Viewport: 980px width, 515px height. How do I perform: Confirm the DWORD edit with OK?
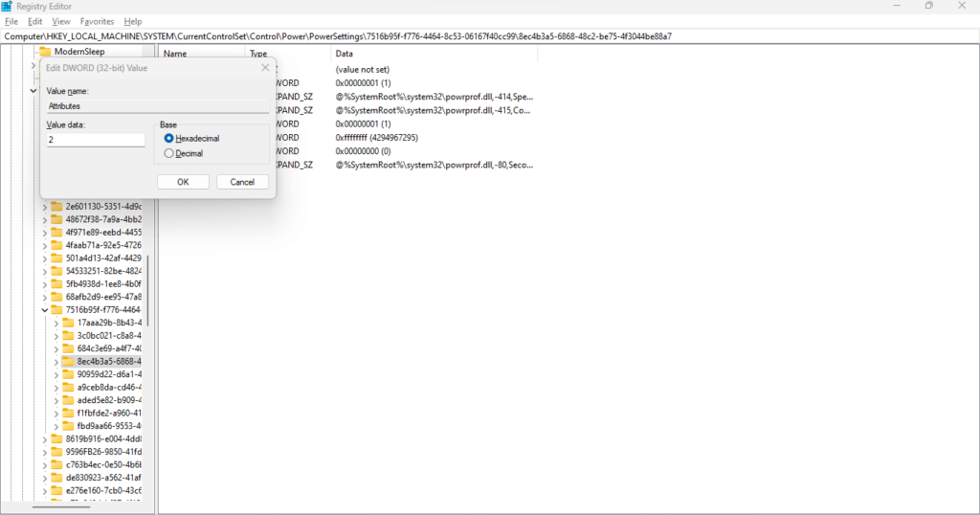point(183,182)
